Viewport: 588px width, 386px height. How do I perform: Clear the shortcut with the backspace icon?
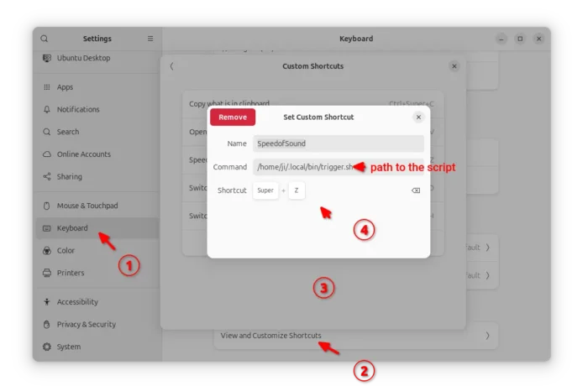(415, 190)
